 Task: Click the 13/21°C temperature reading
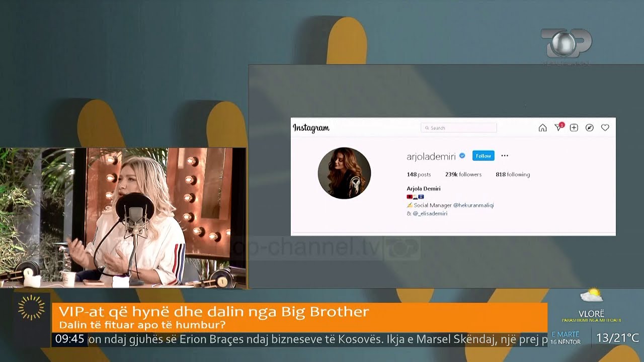click(x=617, y=338)
